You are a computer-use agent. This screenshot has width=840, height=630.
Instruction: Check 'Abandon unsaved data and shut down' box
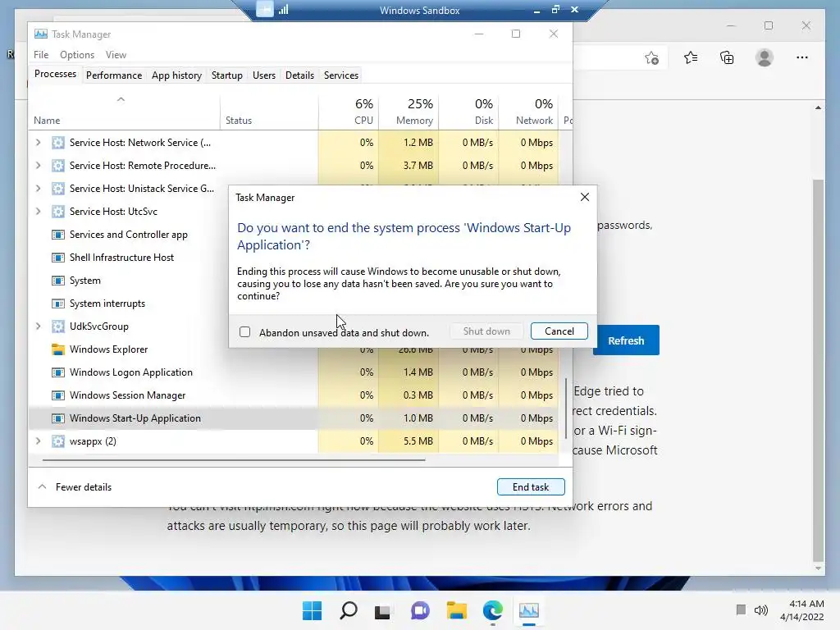(244, 331)
